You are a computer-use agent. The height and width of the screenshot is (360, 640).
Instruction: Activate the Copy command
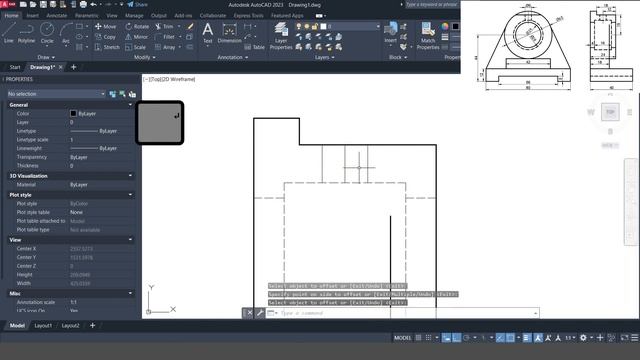(x=105, y=37)
